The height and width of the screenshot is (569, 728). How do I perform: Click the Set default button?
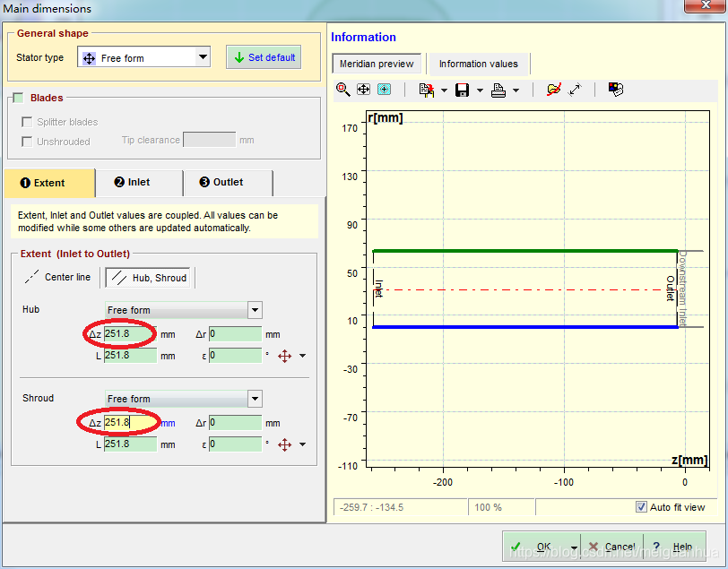click(x=264, y=57)
